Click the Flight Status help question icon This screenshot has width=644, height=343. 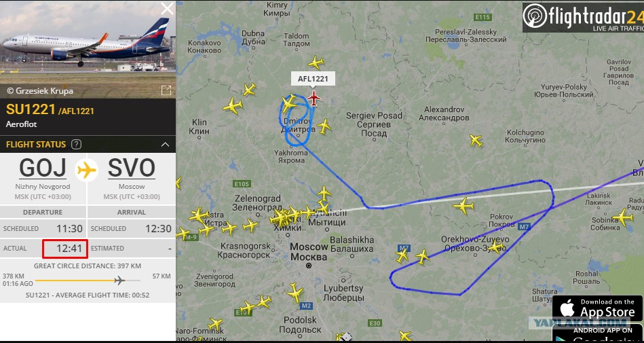(x=76, y=145)
